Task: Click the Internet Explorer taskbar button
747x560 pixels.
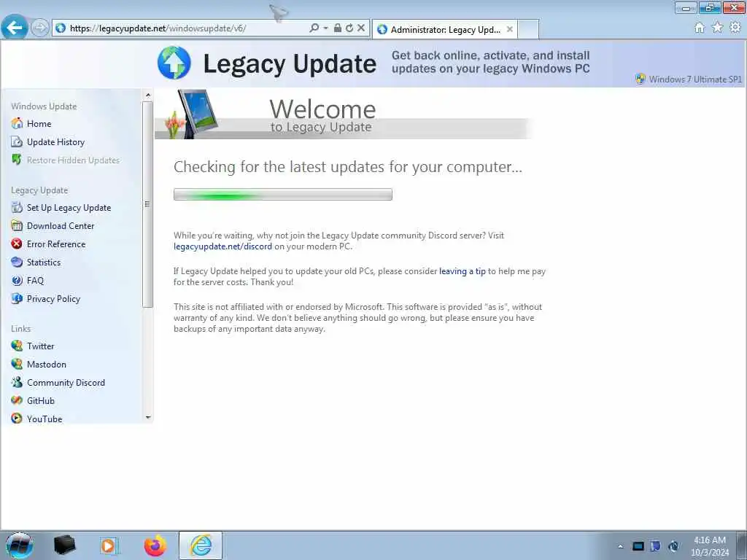Action: pyautogui.click(x=201, y=545)
